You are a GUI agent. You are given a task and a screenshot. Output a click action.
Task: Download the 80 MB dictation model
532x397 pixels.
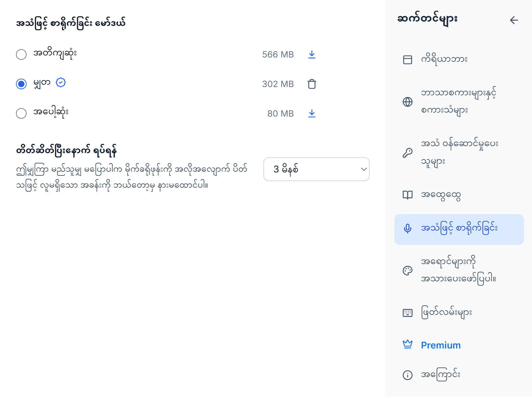[312, 114]
